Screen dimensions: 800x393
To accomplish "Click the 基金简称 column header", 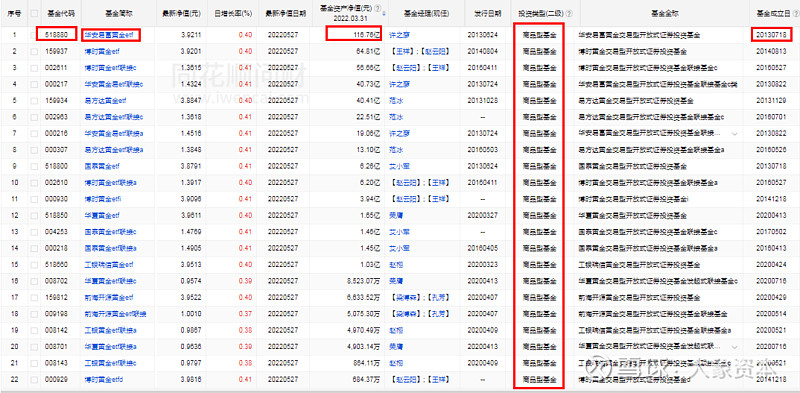I will coord(118,14).
